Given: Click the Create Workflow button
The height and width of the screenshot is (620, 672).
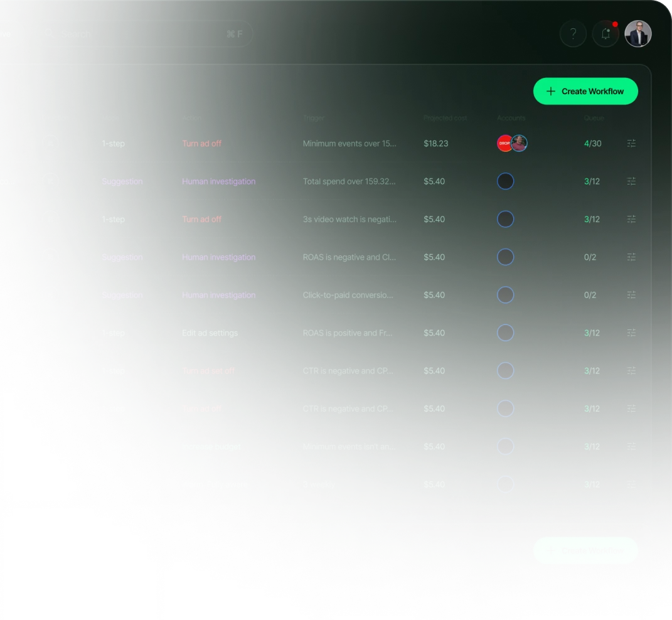Looking at the screenshot, I should pyautogui.click(x=585, y=91).
